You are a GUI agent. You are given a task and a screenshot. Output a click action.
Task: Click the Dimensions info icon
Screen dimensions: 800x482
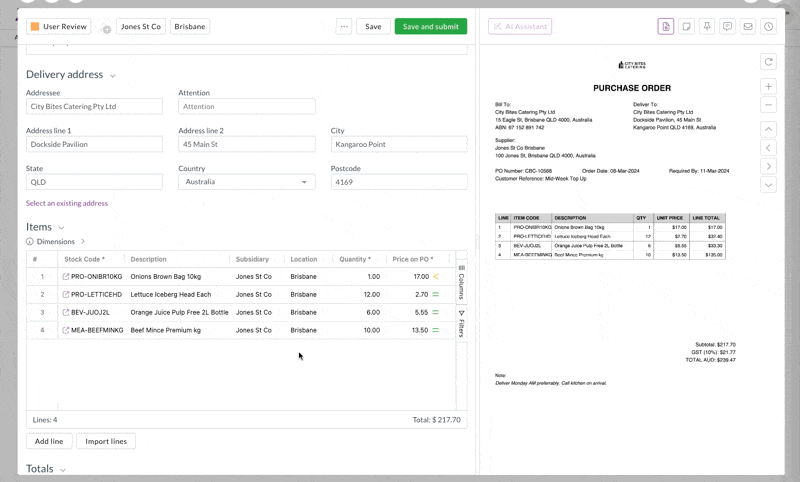(x=30, y=241)
